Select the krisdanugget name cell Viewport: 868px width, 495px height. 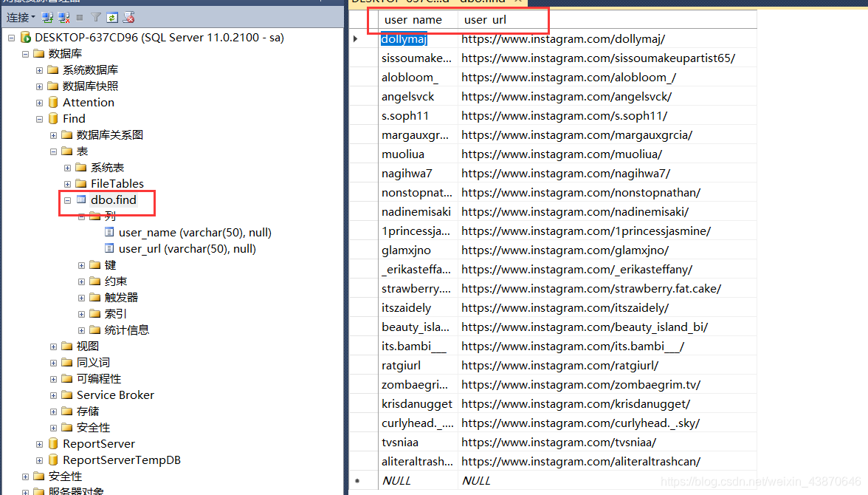click(x=418, y=404)
